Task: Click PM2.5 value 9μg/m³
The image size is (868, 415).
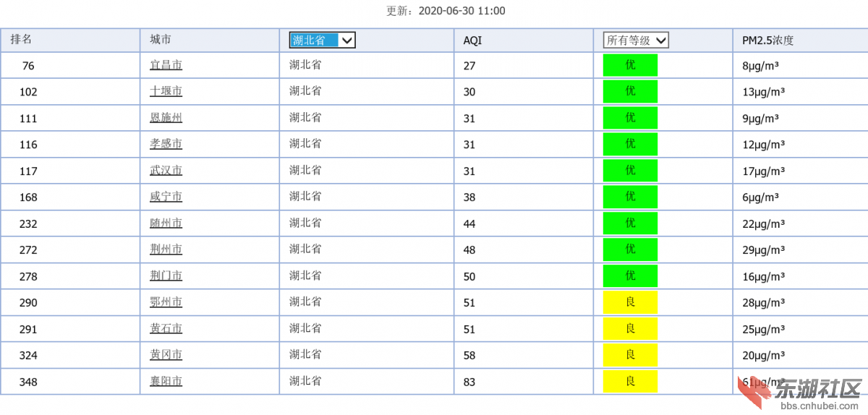Action: coord(760,119)
